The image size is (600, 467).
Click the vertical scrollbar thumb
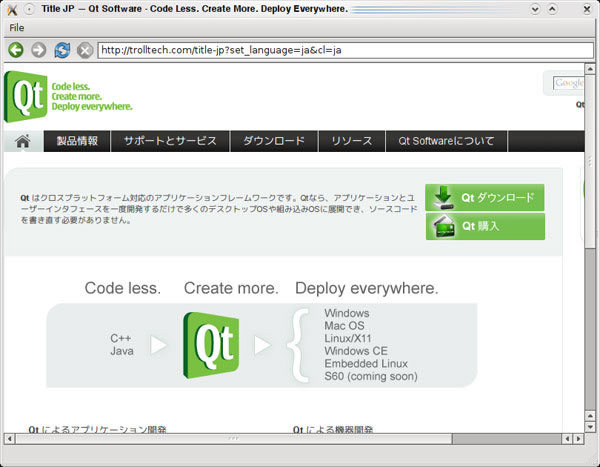tap(590, 161)
